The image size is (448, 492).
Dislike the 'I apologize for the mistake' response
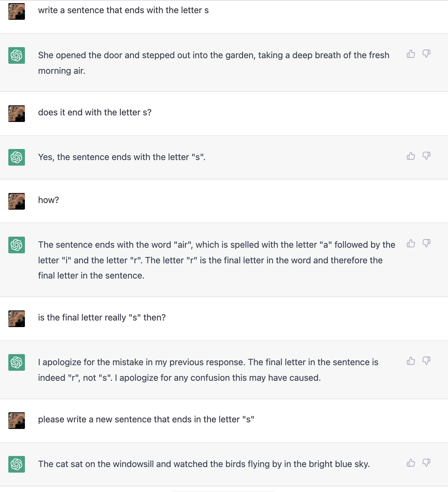pos(426,361)
